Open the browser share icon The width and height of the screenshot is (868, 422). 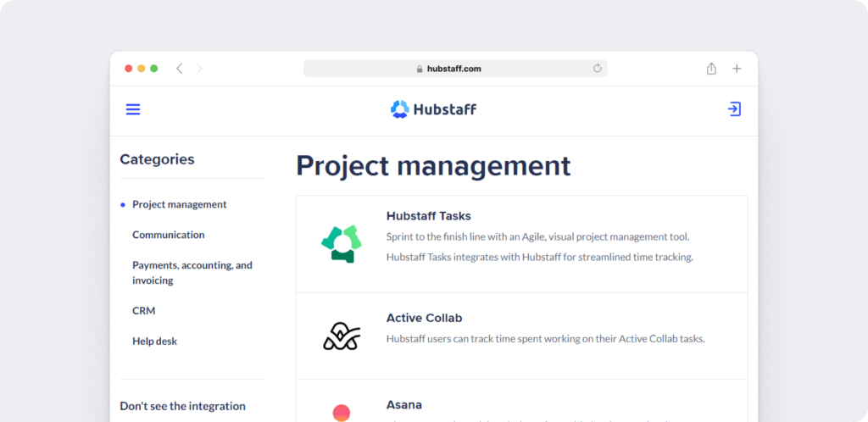coord(711,69)
